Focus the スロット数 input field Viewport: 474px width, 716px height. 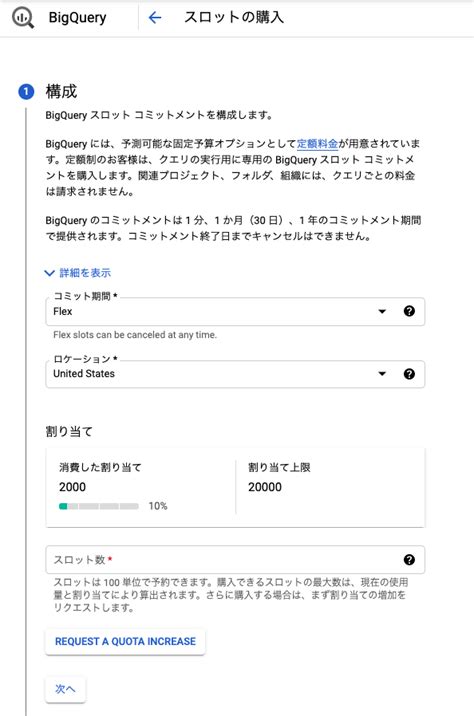tap(235, 559)
